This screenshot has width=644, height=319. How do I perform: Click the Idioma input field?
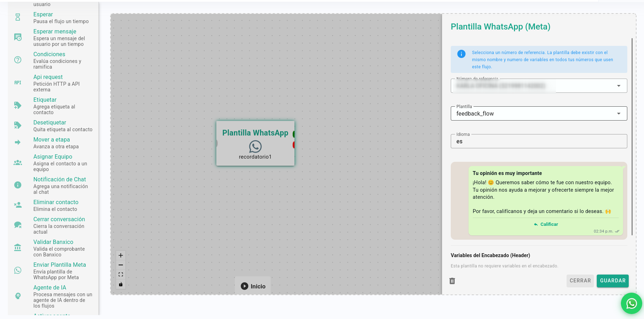pos(539,142)
